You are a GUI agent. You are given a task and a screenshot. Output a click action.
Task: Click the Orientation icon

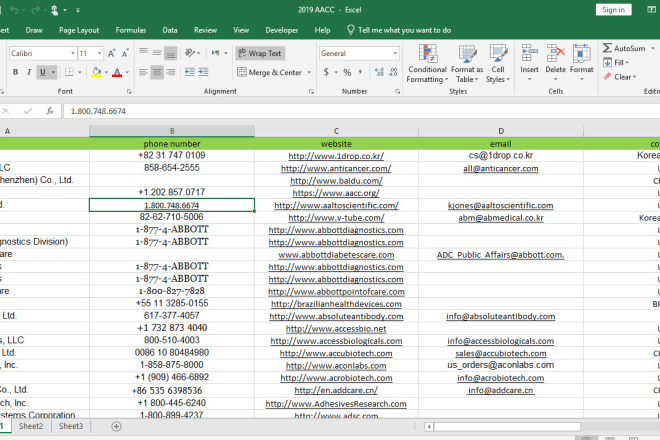190,53
